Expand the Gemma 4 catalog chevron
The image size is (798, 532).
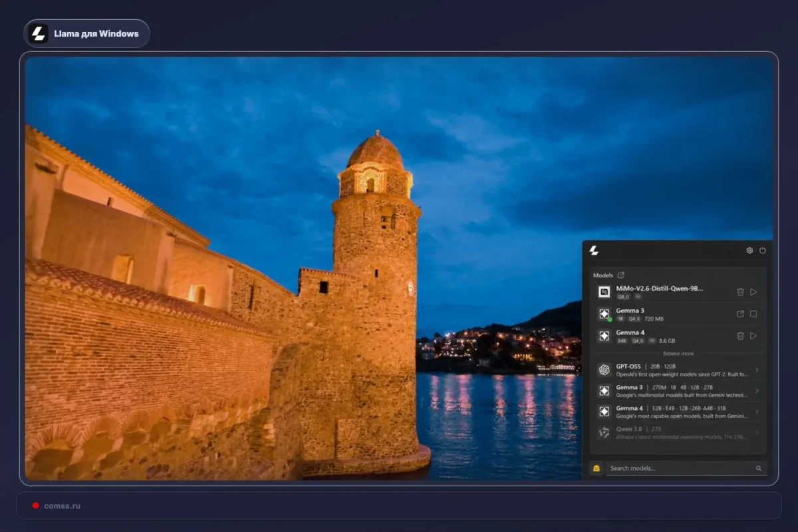pos(757,411)
